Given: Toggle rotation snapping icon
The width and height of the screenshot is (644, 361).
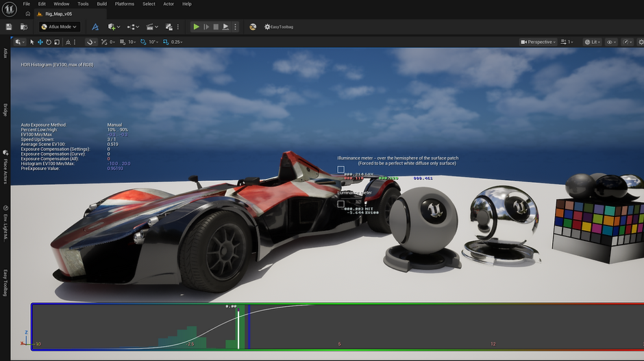Looking at the screenshot, I should pos(143,42).
